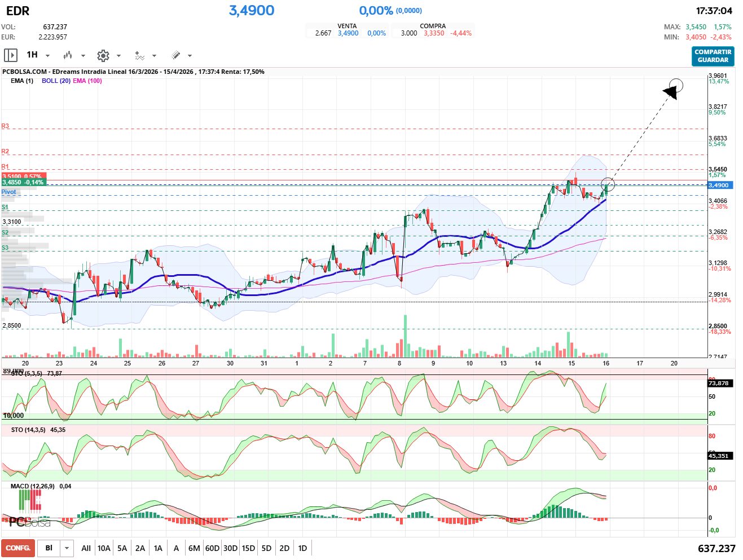
Task: Expand the 1H timeframe dropdown
Action: tap(47, 56)
